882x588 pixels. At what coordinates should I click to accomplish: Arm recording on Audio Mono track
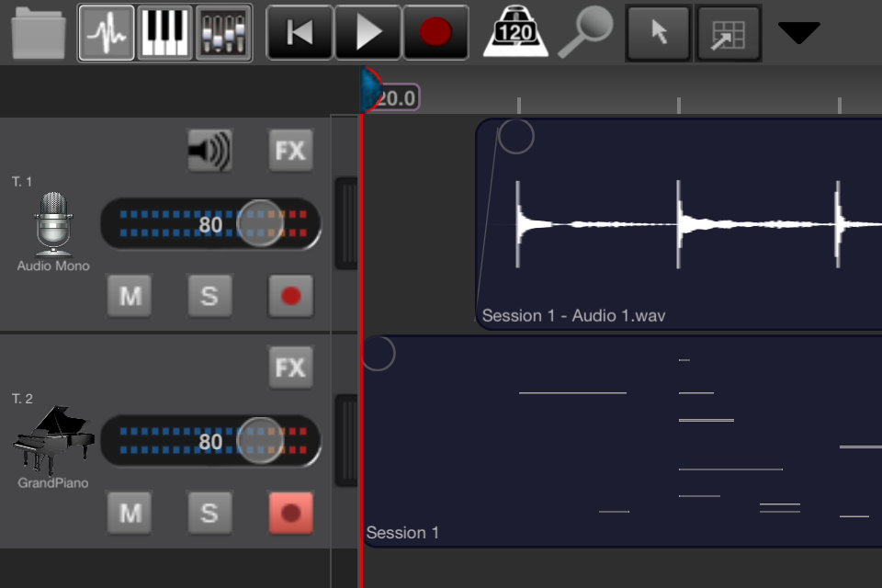[290, 296]
